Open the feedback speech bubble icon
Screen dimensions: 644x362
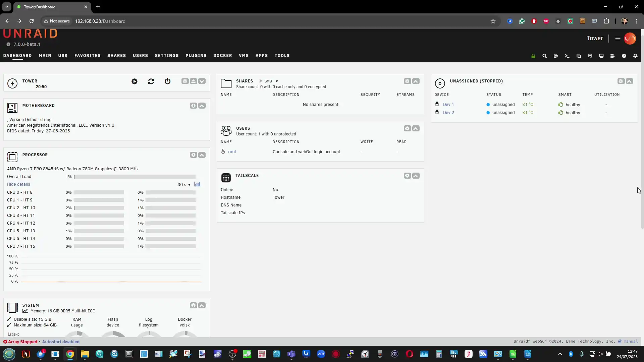click(x=590, y=56)
